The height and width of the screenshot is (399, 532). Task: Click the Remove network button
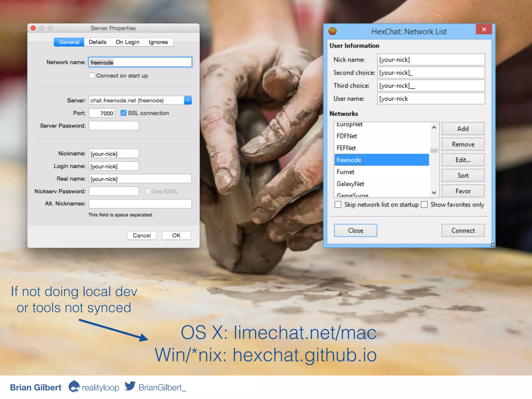point(463,144)
